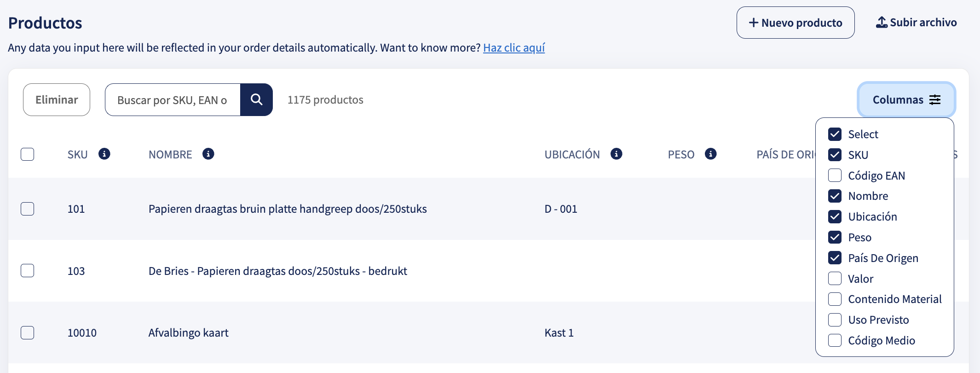Toggle the select-all checkbox in table header

28,154
